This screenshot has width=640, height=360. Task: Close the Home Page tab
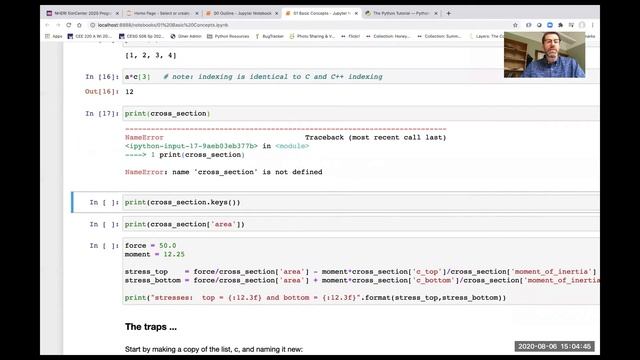tap(196, 13)
